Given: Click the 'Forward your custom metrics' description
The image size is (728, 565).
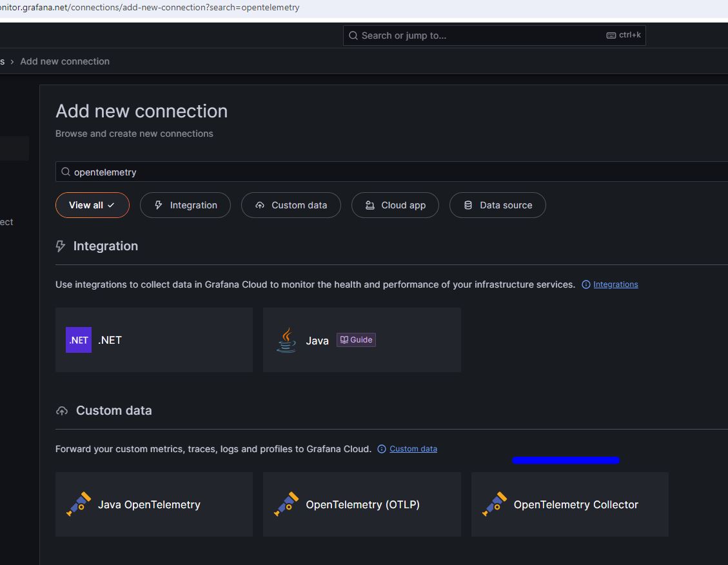Looking at the screenshot, I should coord(213,449).
